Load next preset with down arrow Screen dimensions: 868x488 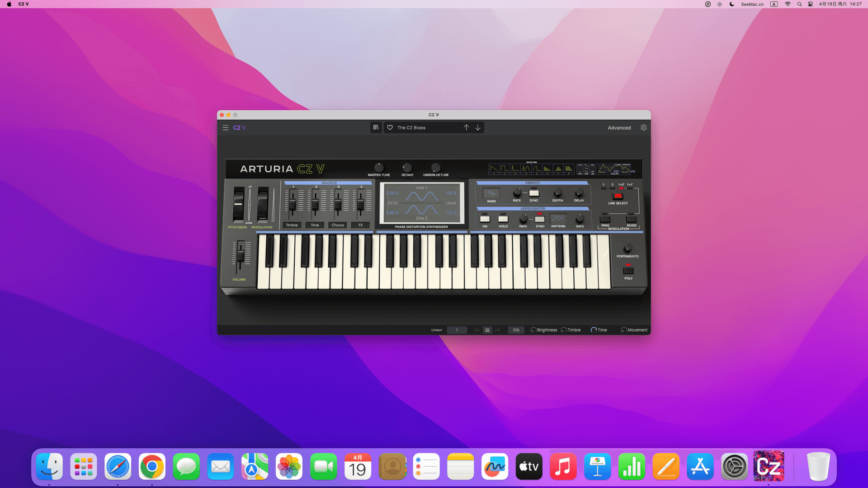tap(478, 127)
